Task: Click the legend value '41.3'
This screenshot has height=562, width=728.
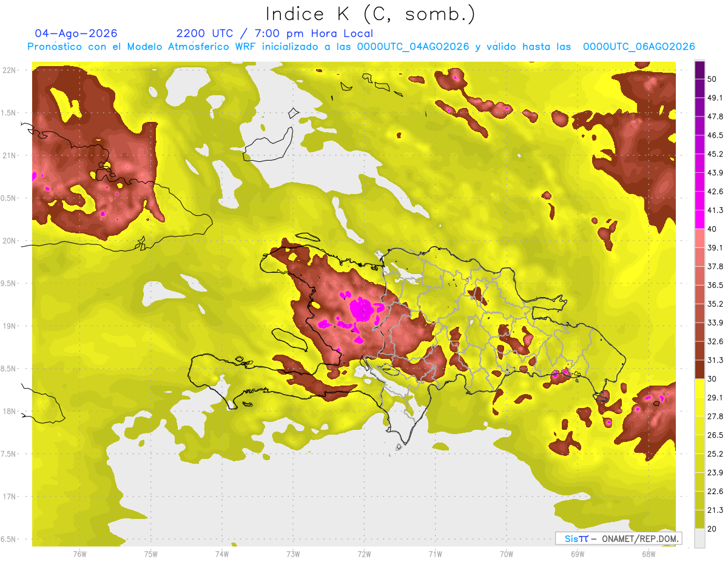Action: tap(715, 210)
